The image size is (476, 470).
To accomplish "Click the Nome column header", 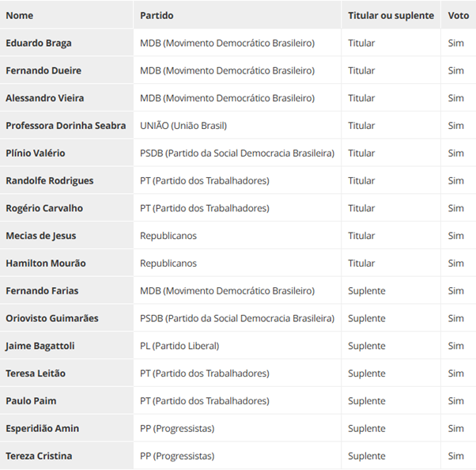I will pyautogui.click(x=19, y=15).
